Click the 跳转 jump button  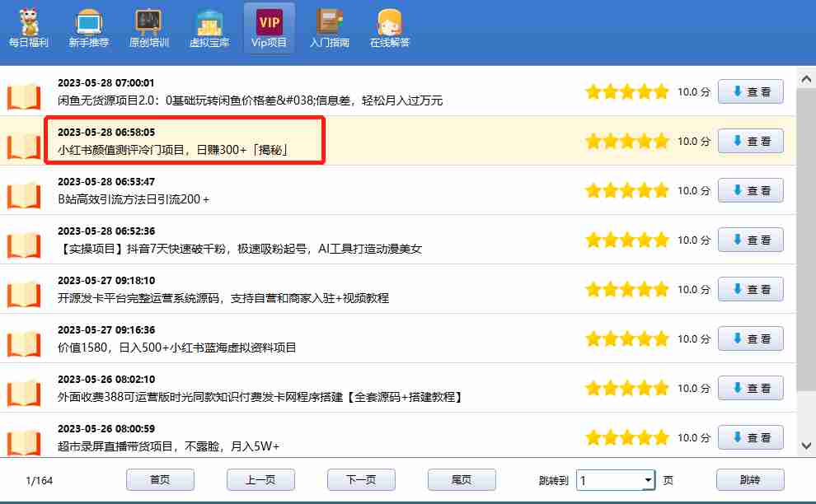(x=750, y=479)
